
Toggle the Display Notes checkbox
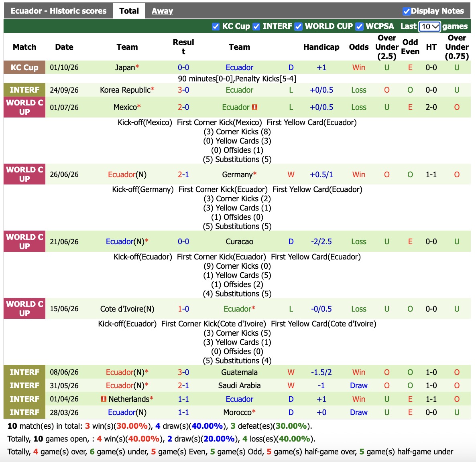tap(407, 11)
